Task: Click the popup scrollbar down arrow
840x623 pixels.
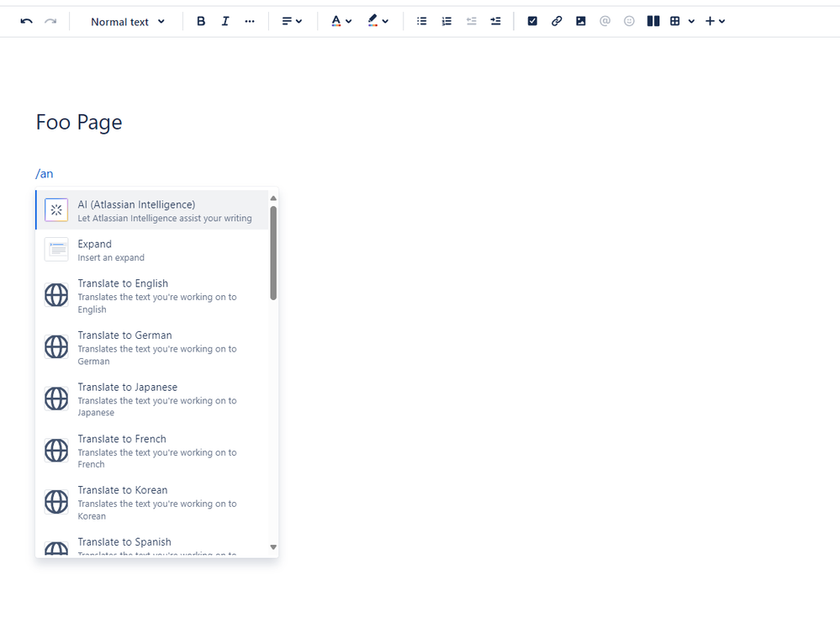Action: (273, 547)
